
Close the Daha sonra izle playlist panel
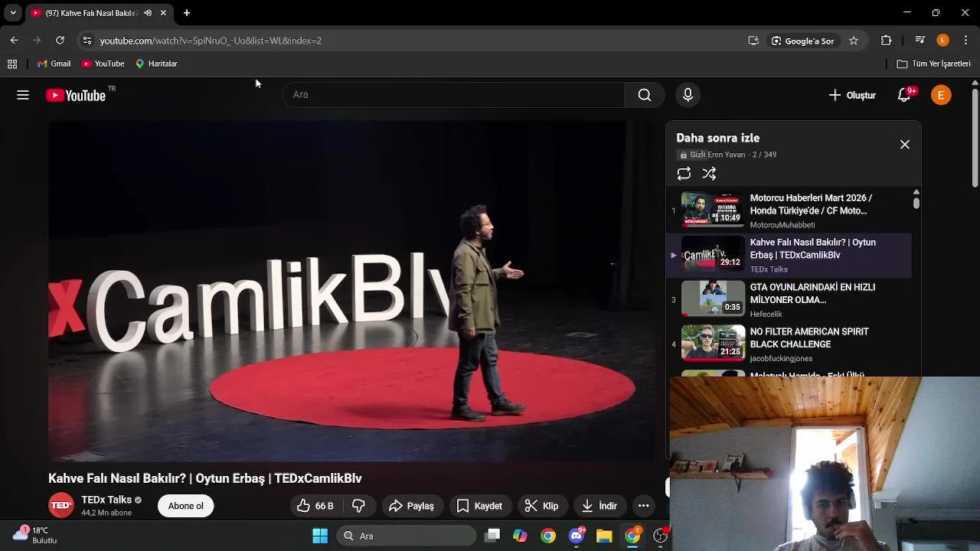(905, 145)
